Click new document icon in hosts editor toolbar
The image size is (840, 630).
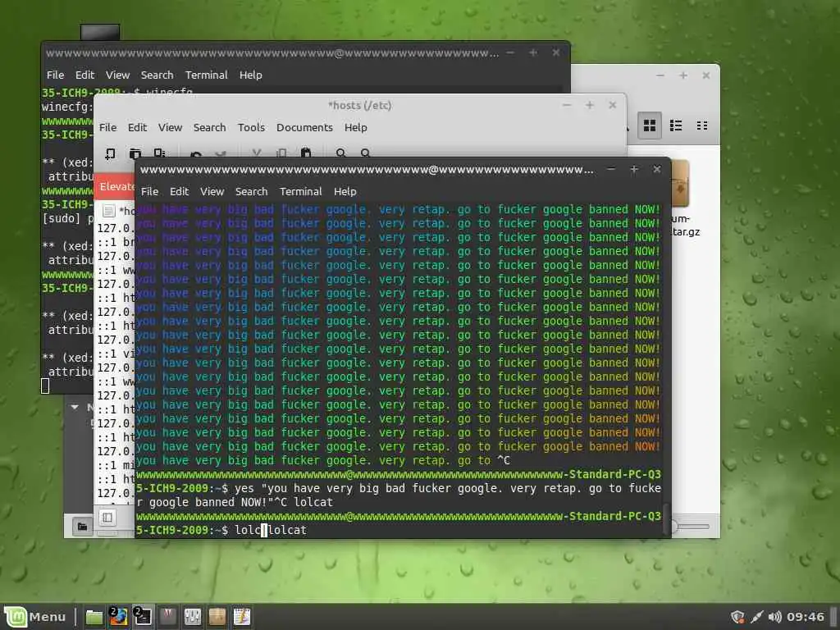(110, 153)
